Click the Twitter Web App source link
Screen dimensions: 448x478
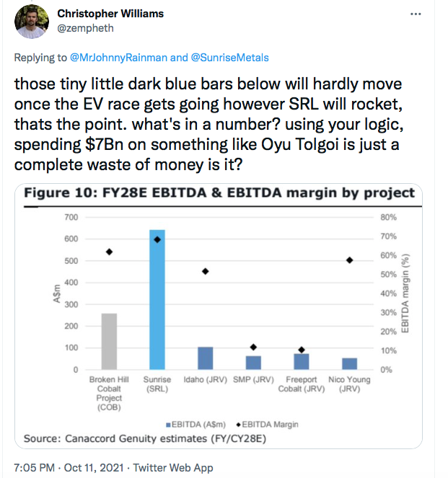[173, 468]
